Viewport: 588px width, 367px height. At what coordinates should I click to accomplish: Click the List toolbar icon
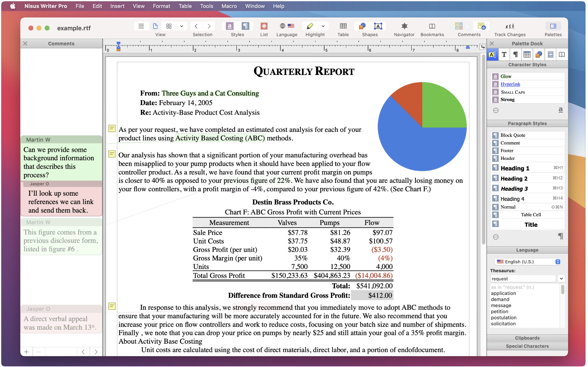(264, 26)
